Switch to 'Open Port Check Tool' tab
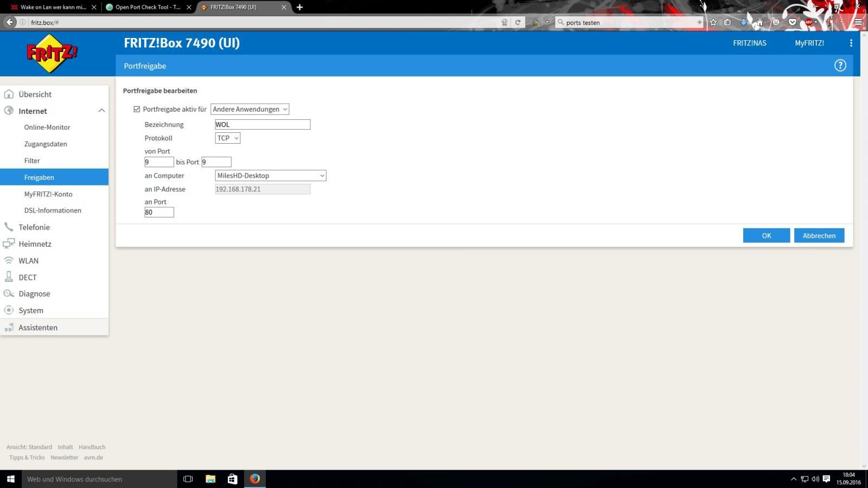Screen dimensions: 868x488 (x=148, y=7)
